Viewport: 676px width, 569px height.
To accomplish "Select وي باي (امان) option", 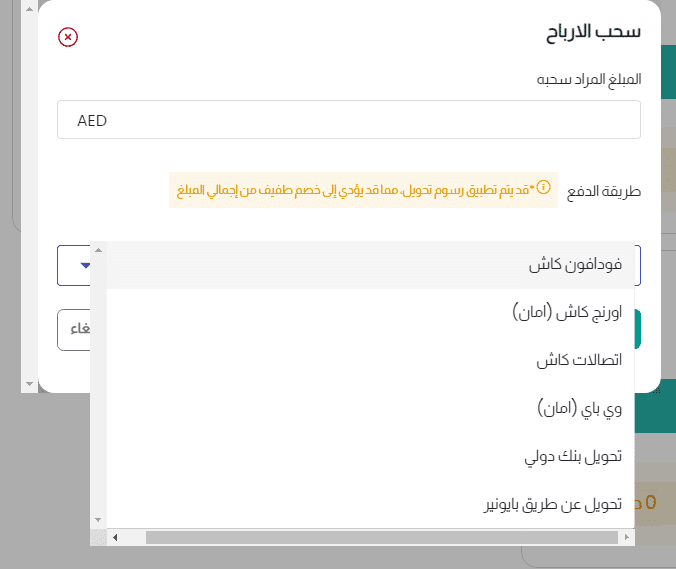I will tap(579, 408).
